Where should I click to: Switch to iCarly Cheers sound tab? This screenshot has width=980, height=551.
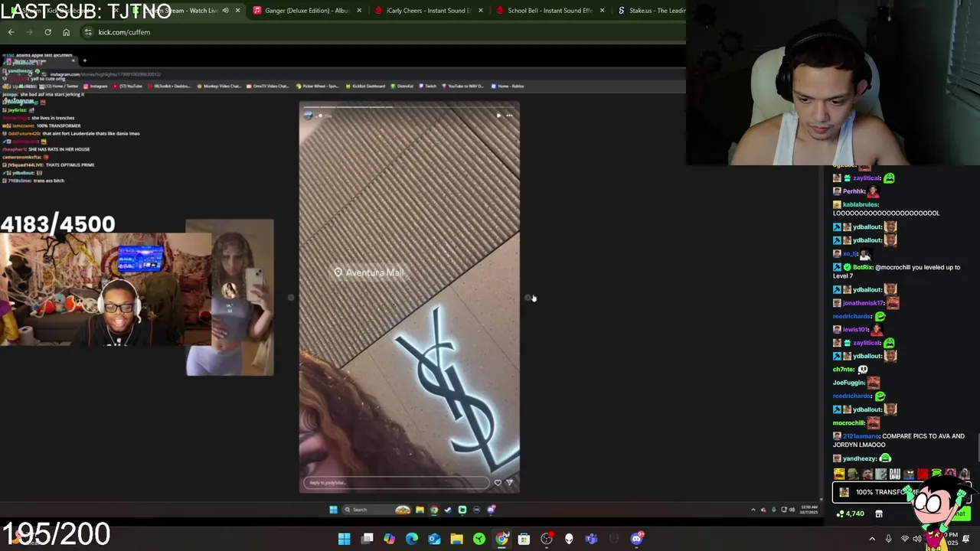(429, 11)
